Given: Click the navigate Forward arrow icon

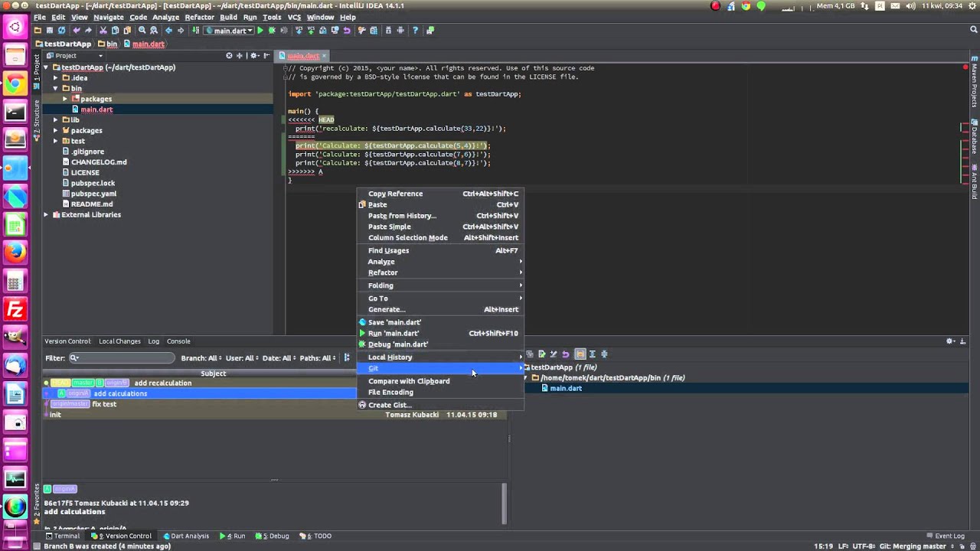Looking at the screenshot, I should click(181, 31).
